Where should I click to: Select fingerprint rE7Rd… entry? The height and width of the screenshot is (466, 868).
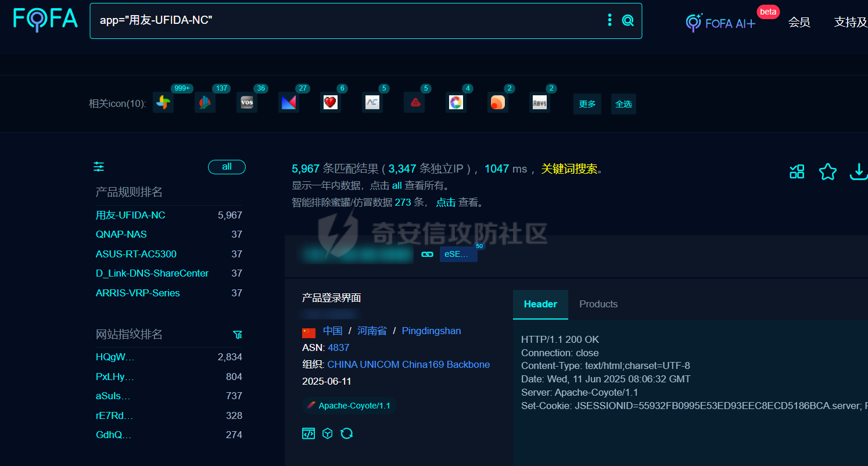pyautogui.click(x=114, y=415)
